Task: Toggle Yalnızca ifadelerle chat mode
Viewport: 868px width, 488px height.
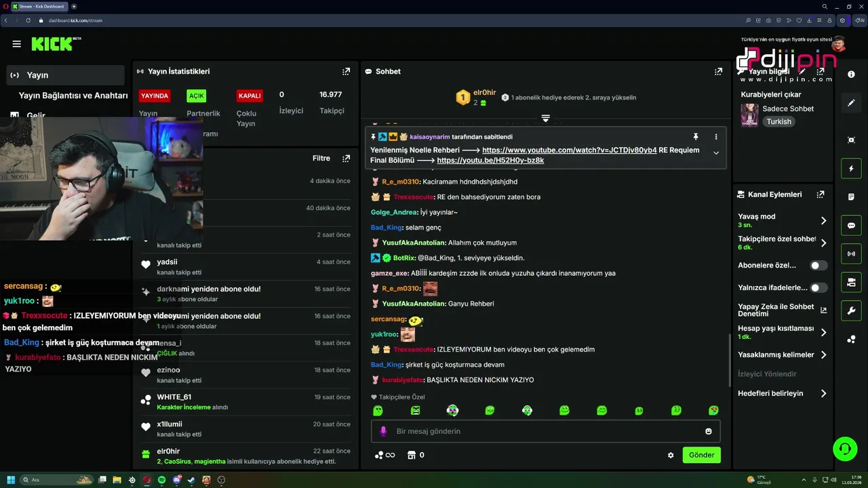Action: [x=818, y=288]
